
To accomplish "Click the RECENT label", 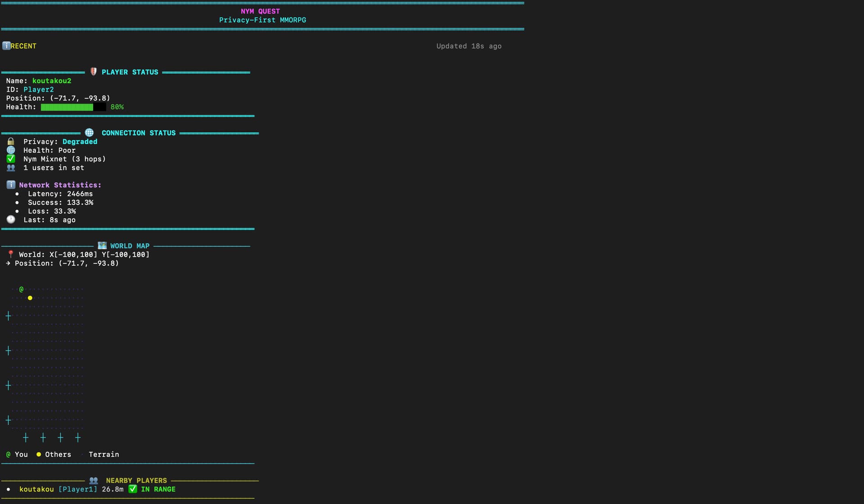I will tap(23, 46).
